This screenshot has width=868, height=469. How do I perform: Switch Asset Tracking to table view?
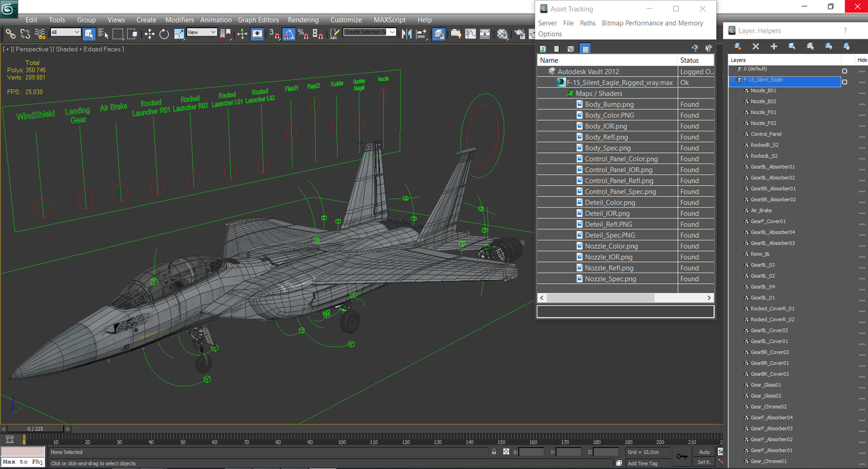pos(585,49)
